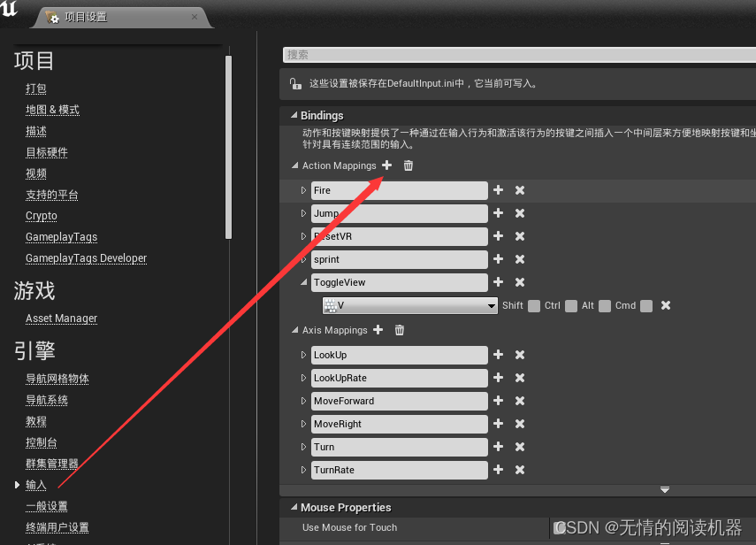Remove the V key binding row

pos(665,305)
